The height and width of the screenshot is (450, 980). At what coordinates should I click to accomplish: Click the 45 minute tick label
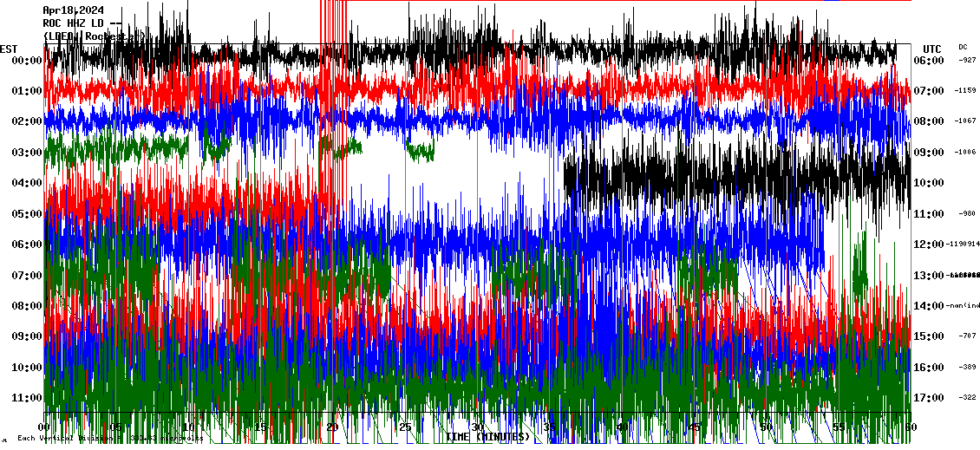coord(695,427)
